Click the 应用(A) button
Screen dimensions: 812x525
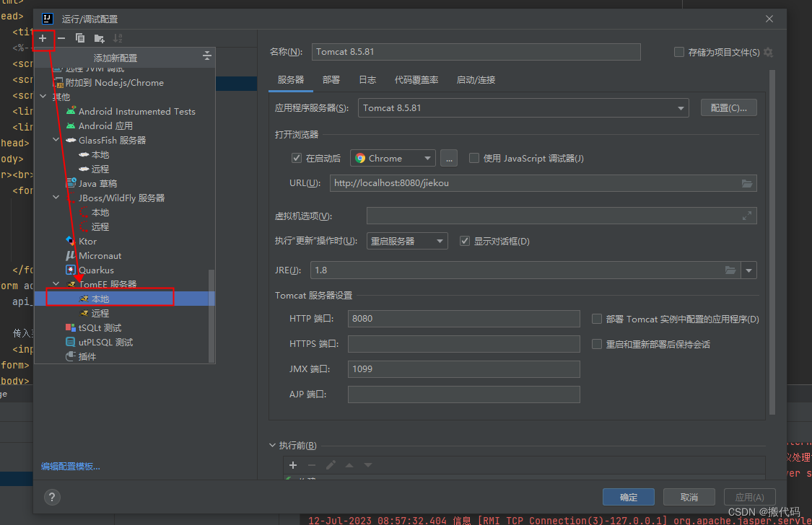coord(749,497)
